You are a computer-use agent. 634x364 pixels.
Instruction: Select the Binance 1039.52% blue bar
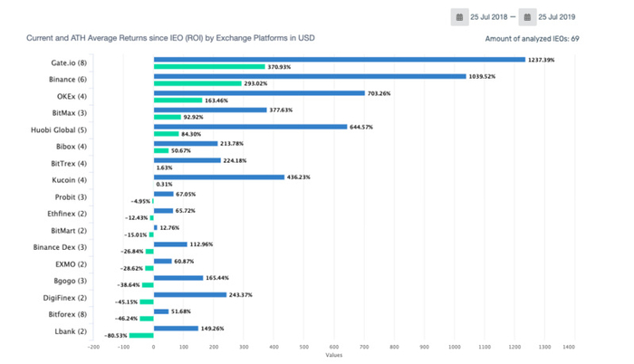310,76
